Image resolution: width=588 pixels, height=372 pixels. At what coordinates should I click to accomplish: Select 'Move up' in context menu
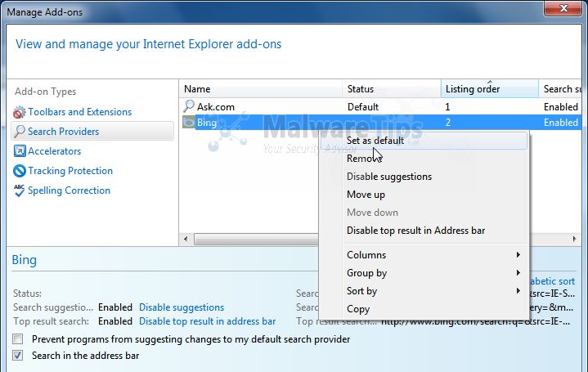coord(366,195)
